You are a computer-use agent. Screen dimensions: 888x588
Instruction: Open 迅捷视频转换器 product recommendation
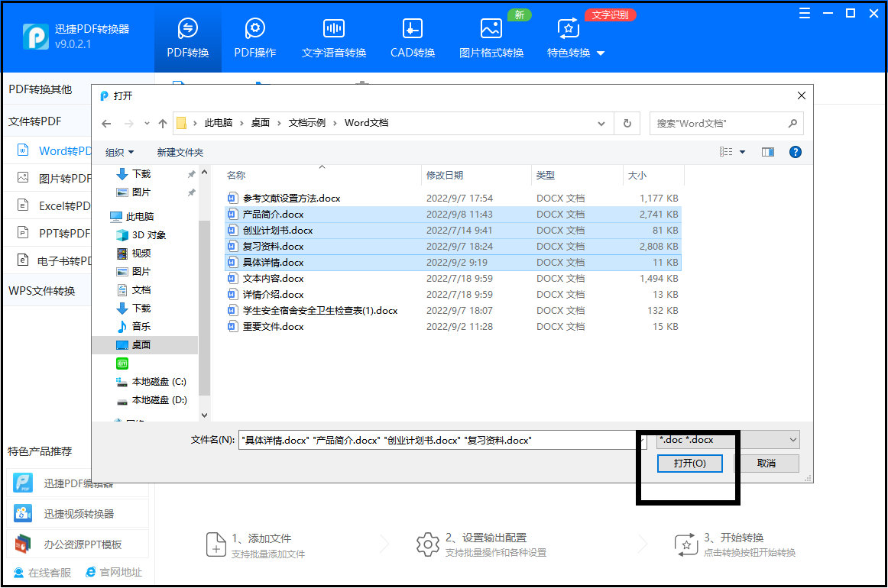tap(77, 513)
